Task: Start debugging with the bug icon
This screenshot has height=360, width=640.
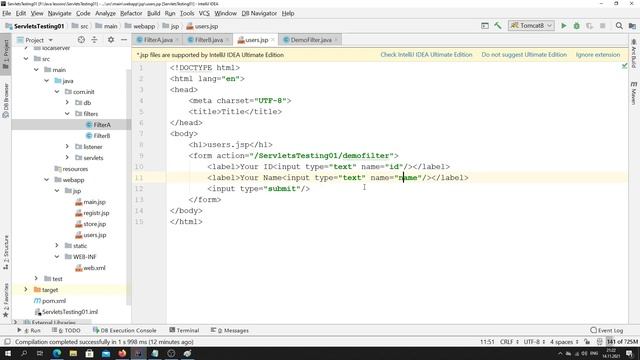Action: tap(577, 26)
